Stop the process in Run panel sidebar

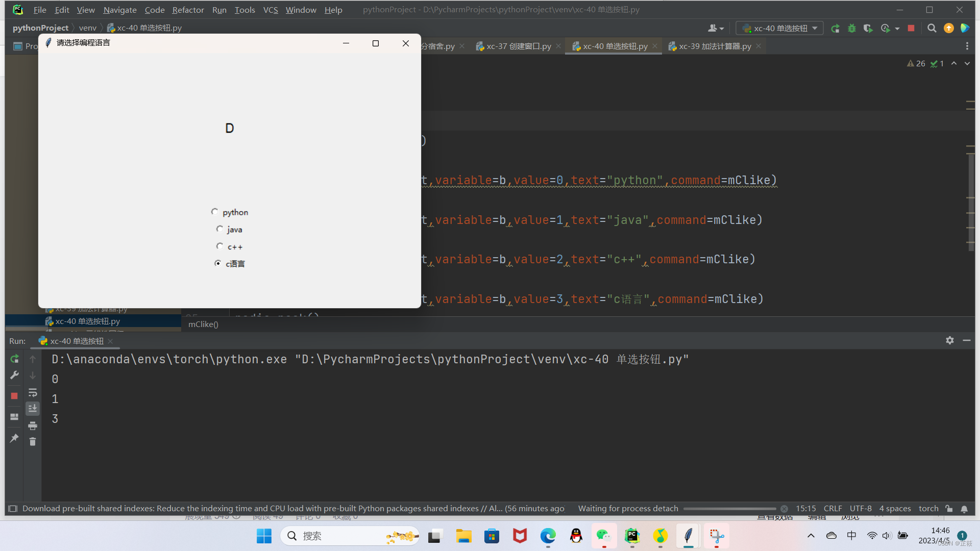[x=14, y=396]
